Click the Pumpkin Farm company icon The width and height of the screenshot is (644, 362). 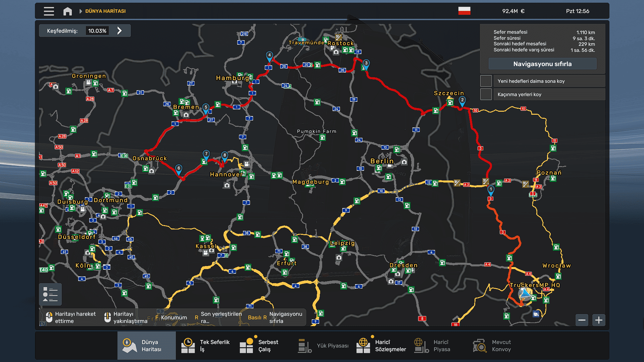point(323,137)
